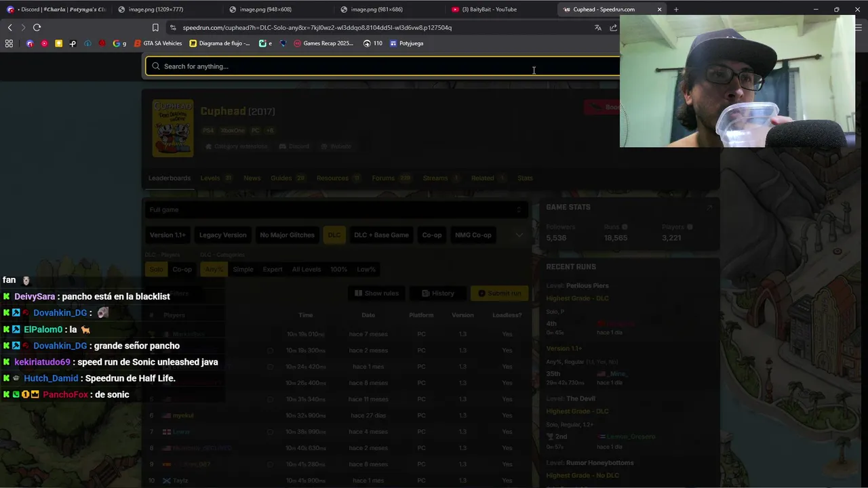
Task: Sort leaderboard by Time column header
Action: (306, 315)
